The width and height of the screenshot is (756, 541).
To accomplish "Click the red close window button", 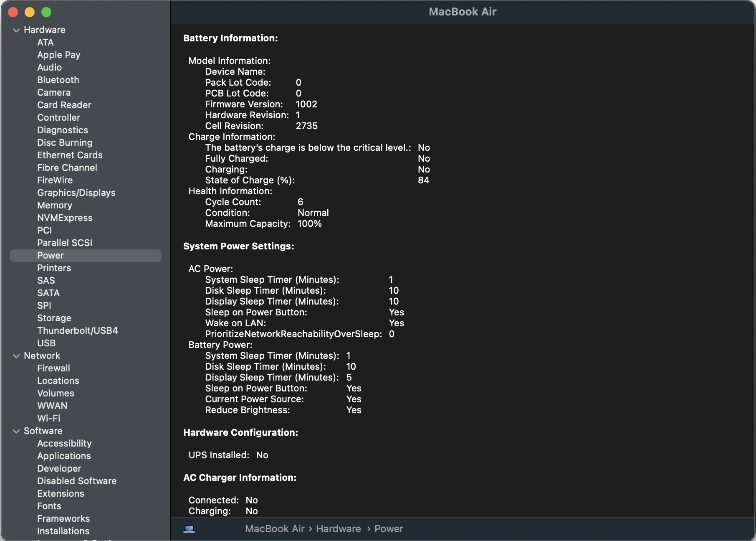I will [13, 12].
